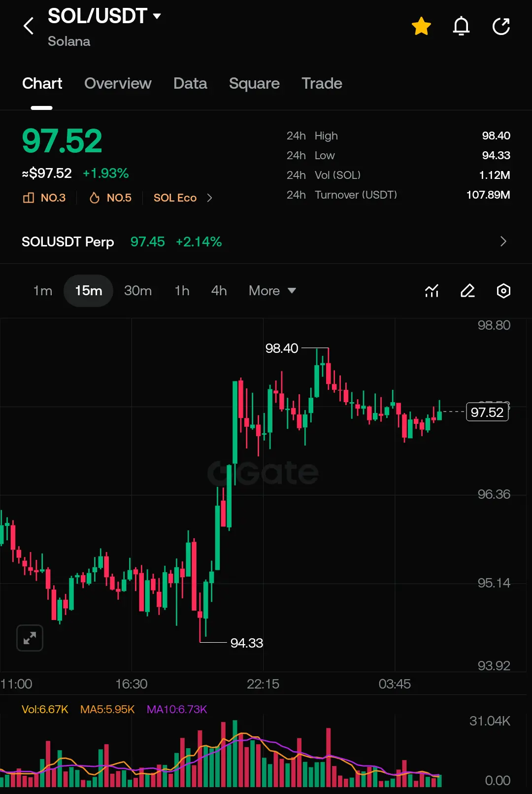Open the Trade tab

(x=322, y=83)
